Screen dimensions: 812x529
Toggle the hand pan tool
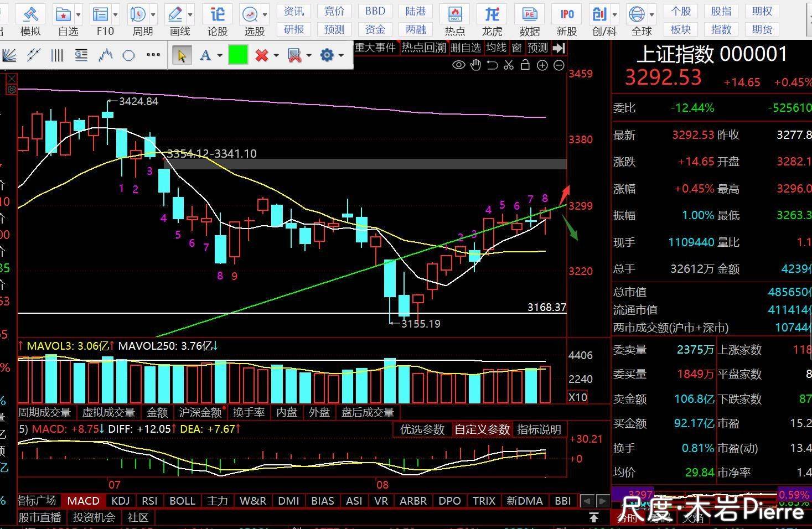click(475, 66)
